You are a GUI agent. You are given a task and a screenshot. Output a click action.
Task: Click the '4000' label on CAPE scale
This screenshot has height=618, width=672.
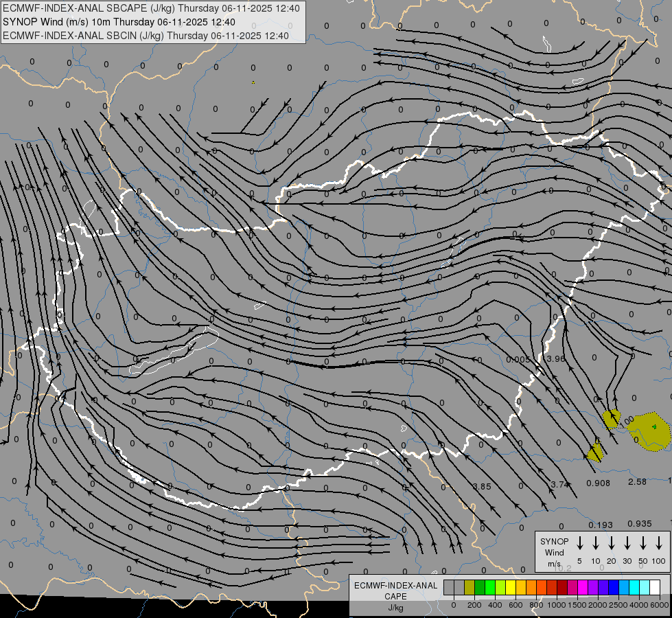point(639,605)
